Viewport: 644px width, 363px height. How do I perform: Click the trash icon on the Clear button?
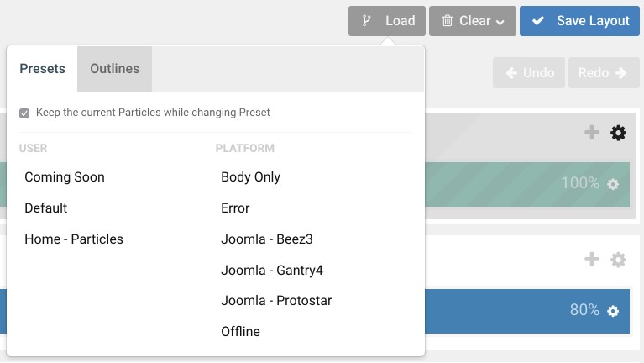tap(448, 20)
